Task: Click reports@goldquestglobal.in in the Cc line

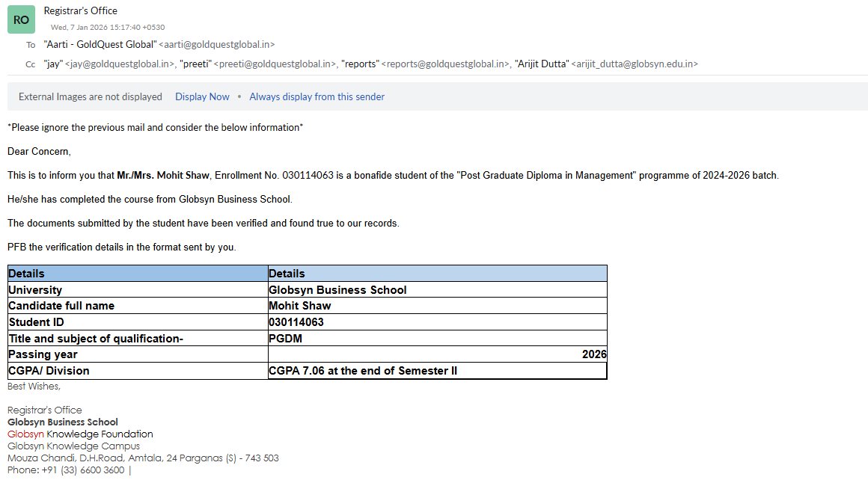Action: point(425,64)
